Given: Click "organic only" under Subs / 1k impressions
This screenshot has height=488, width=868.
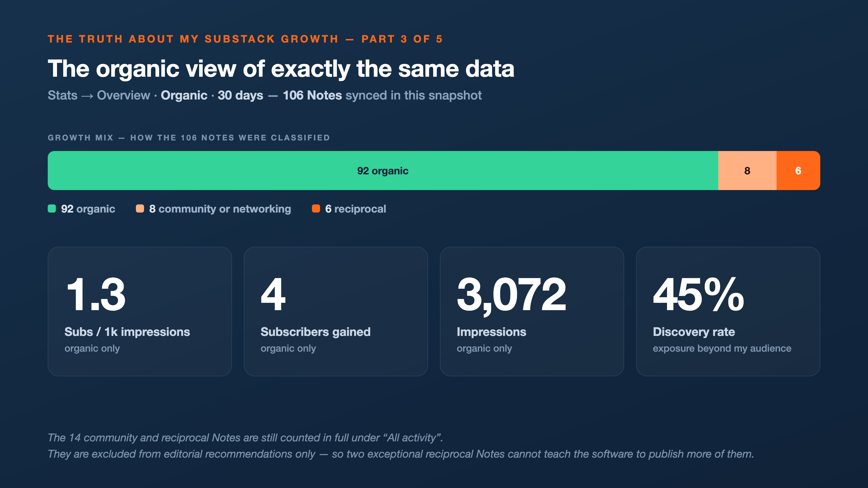Looking at the screenshot, I should [x=92, y=348].
